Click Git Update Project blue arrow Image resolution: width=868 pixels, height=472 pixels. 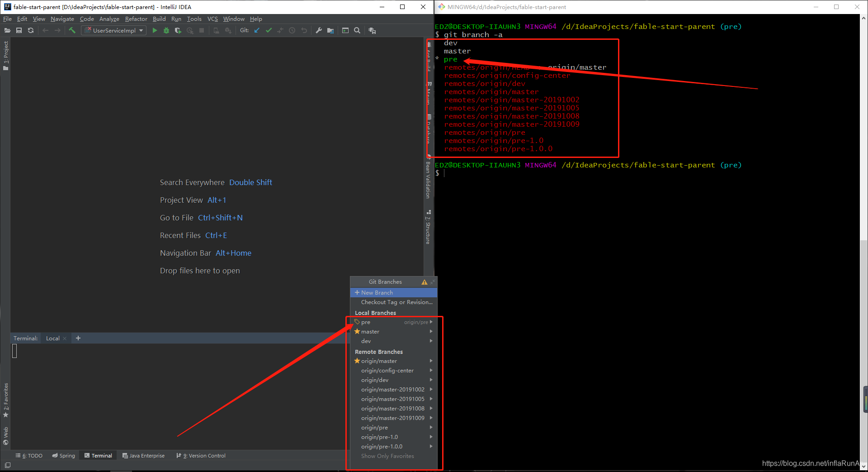click(257, 30)
